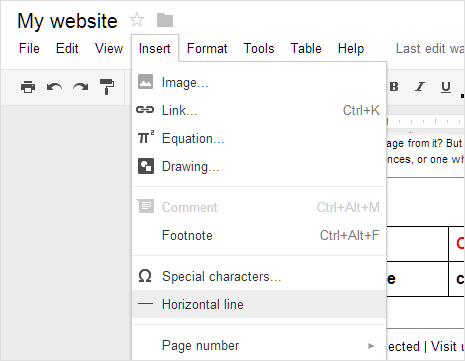Click the folder icon next to title

click(165, 20)
